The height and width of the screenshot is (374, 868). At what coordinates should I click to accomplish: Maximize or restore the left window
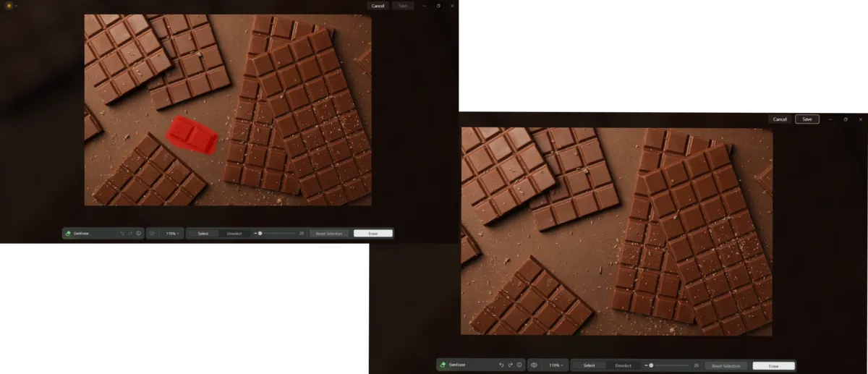(438, 6)
